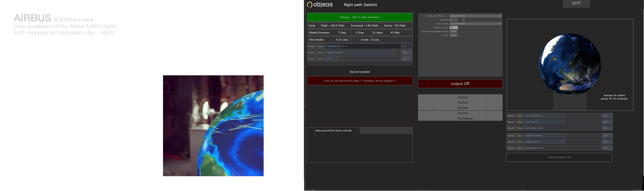Save Day Gamma

click(520, 122)
